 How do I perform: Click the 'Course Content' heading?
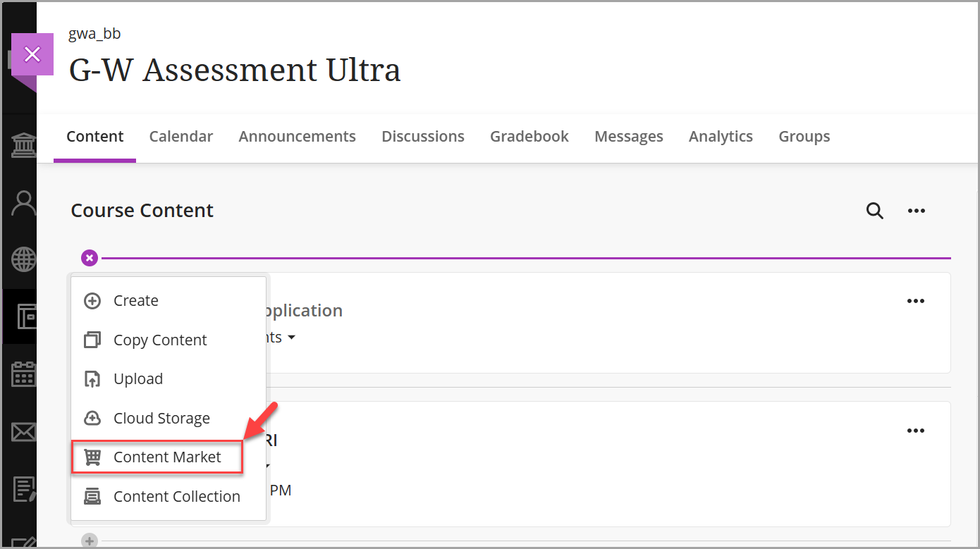pyautogui.click(x=142, y=211)
